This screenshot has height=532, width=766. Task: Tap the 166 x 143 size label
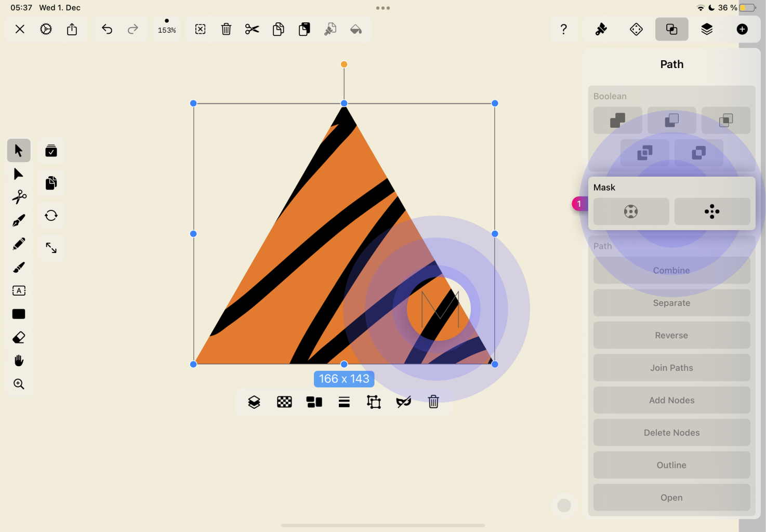(344, 379)
